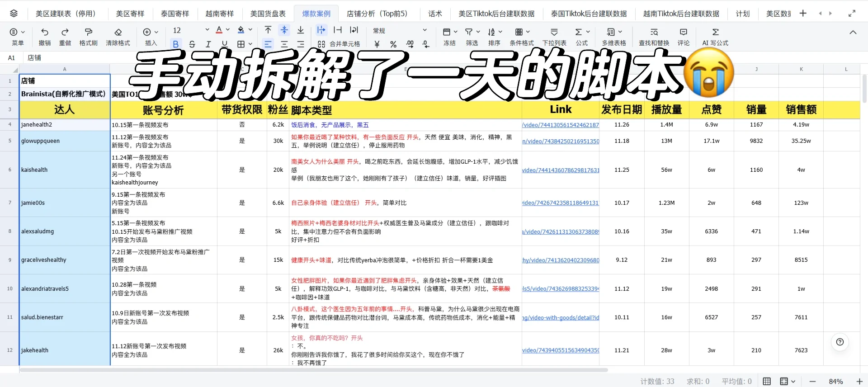Apply percent format
The width and height of the screenshot is (868, 387).
click(x=393, y=44)
